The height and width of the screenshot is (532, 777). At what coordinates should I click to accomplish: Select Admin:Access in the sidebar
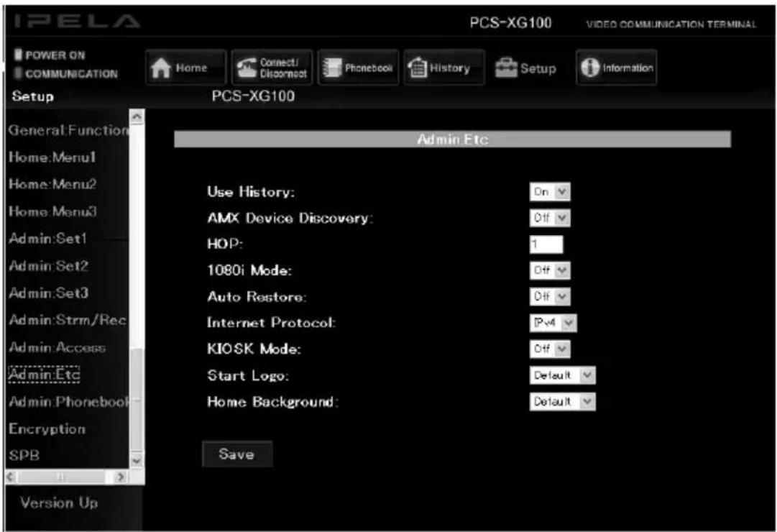point(57,347)
